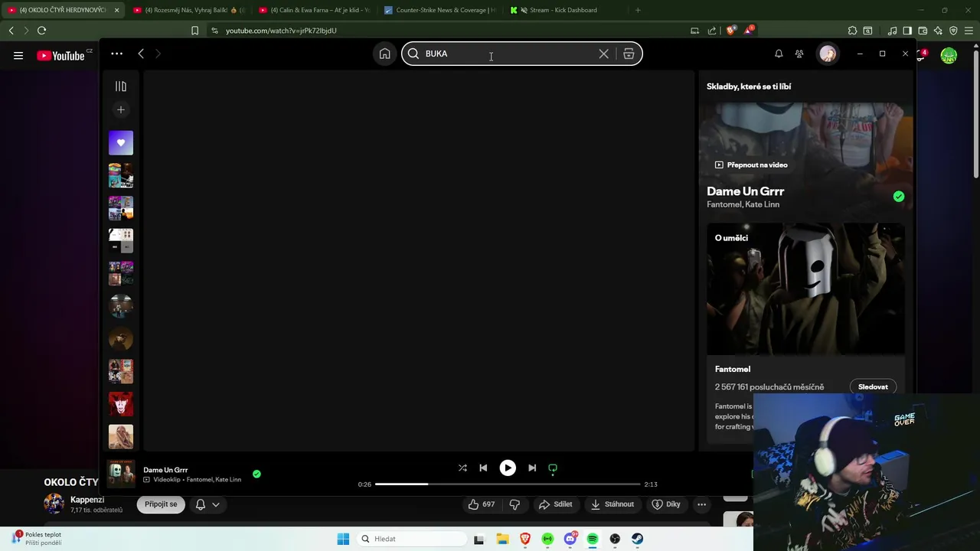
Task: Expand the subscription bell notification dropdown
Action: point(207,504)
